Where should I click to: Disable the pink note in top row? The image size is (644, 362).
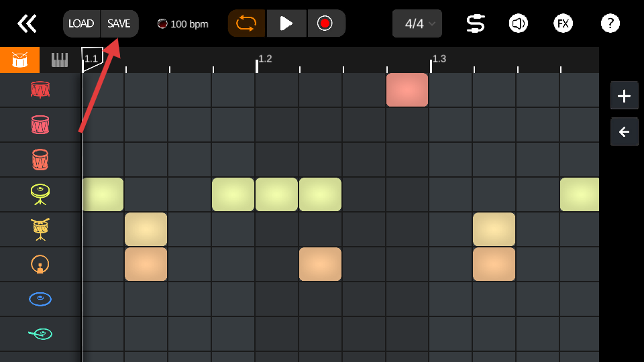[x=407, y=90]
